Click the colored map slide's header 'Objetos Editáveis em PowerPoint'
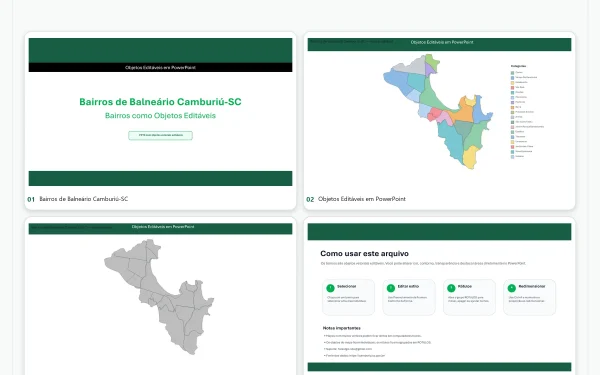 (442, 42)
